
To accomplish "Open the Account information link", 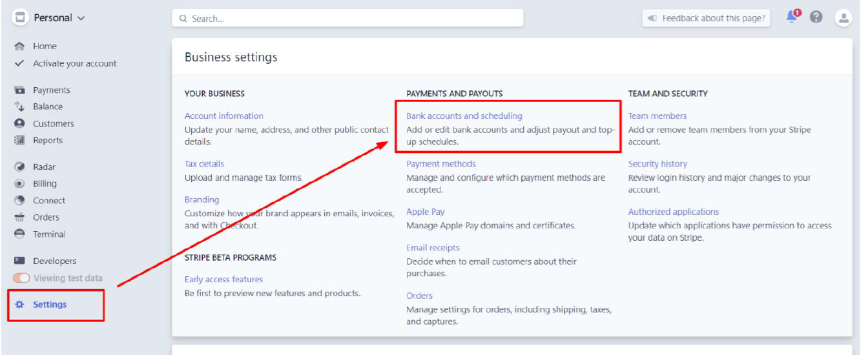I will (x=224, y=116).
